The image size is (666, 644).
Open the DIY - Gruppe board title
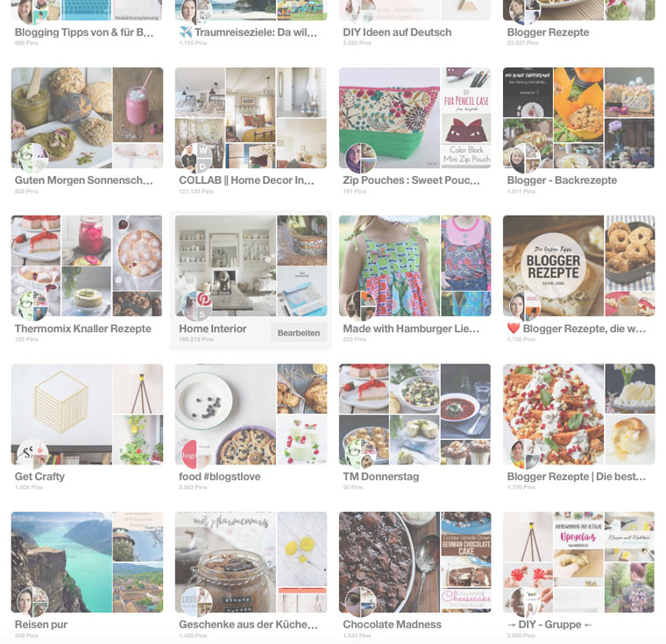[549, 625]
